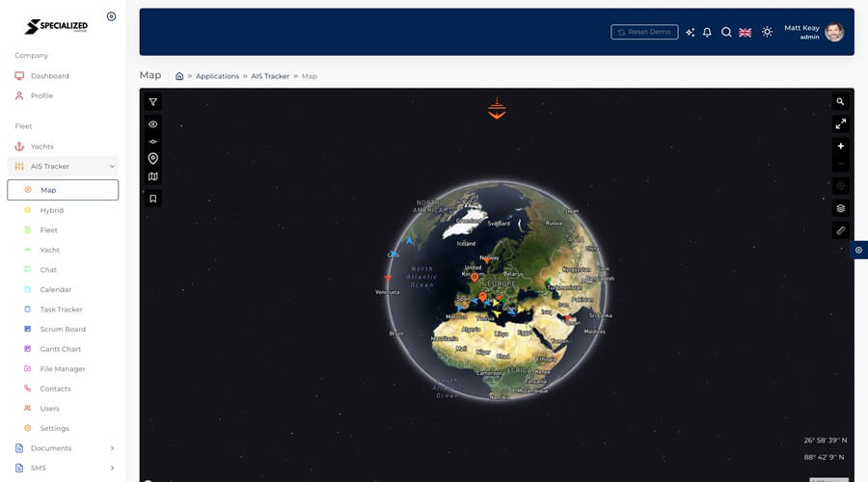The width and height of the screenshot is (868, 482).
Task: Open the map filter tool
Action: [x=152, y=102]
